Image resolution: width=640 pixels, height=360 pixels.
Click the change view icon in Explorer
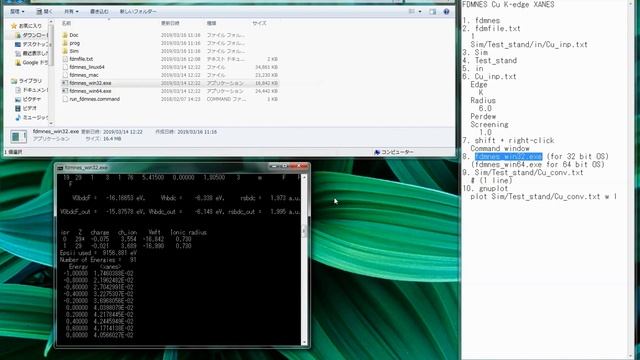pyautogui.click(x=412, y=11)
